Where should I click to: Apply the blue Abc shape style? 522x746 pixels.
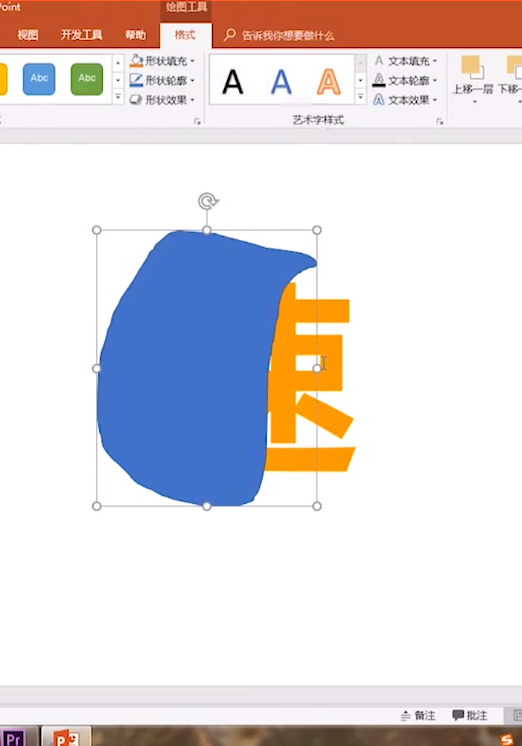tap(39, 79)
